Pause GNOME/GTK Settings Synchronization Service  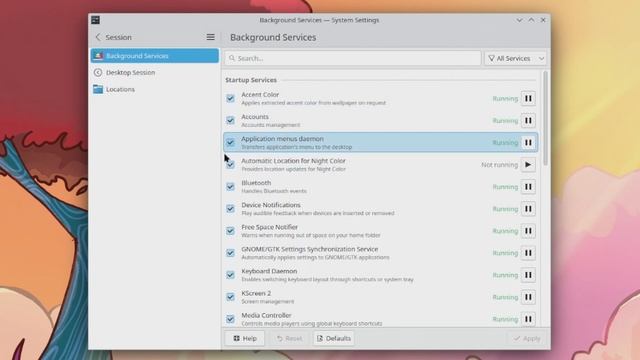[x=528, y=253]
